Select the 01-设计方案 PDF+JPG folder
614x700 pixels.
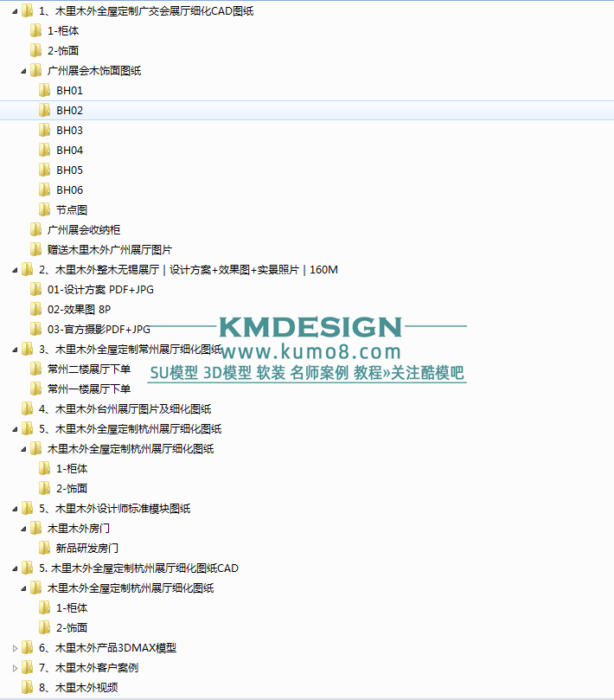[x=100, y=290]
